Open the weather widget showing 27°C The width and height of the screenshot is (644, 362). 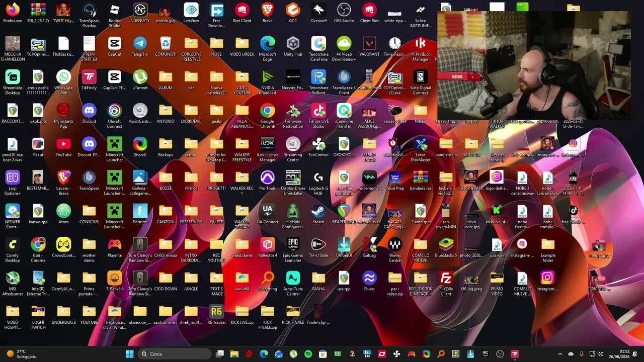(21, 354)
